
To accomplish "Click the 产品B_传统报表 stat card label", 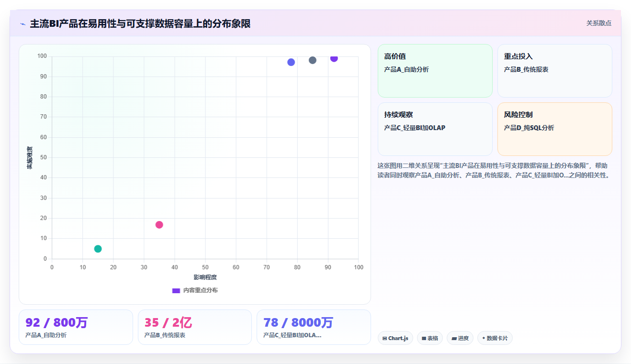I will pyautogui.click(x=165, y=335).
